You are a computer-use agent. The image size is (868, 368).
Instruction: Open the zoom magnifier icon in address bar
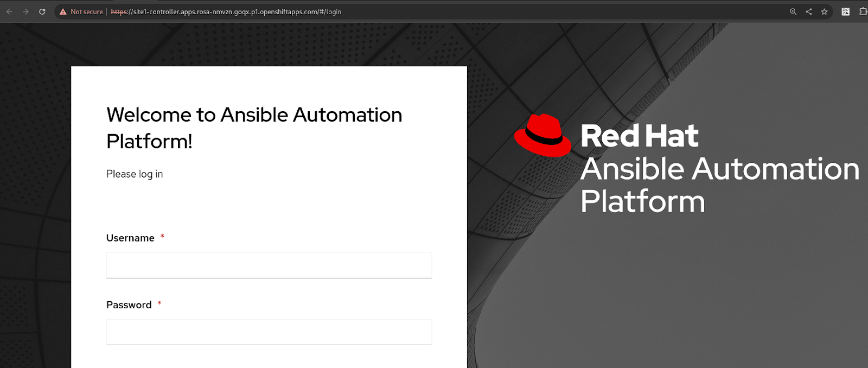point(793,11)
